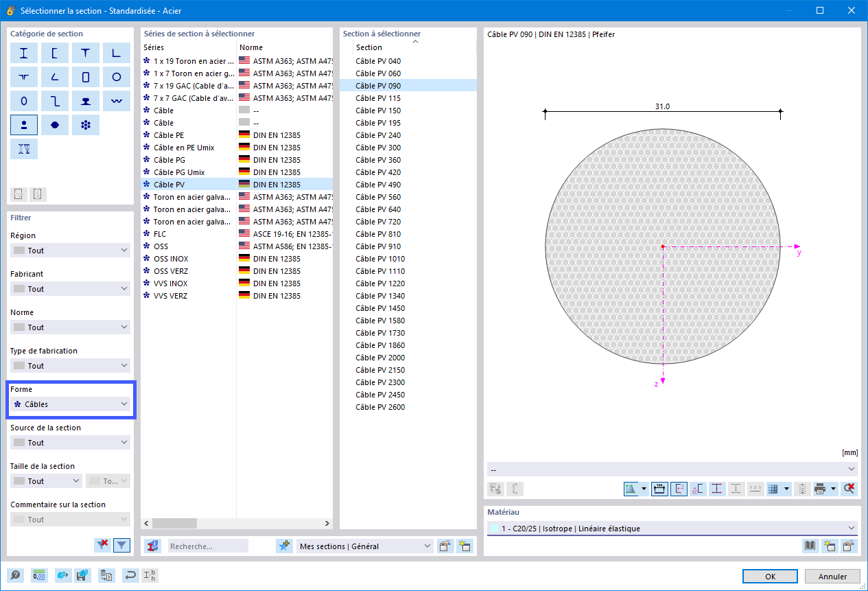The height and width of the screenshot is (591, 868).
Task: Select the Câble PG Umix series row
Action: point(237,172)
